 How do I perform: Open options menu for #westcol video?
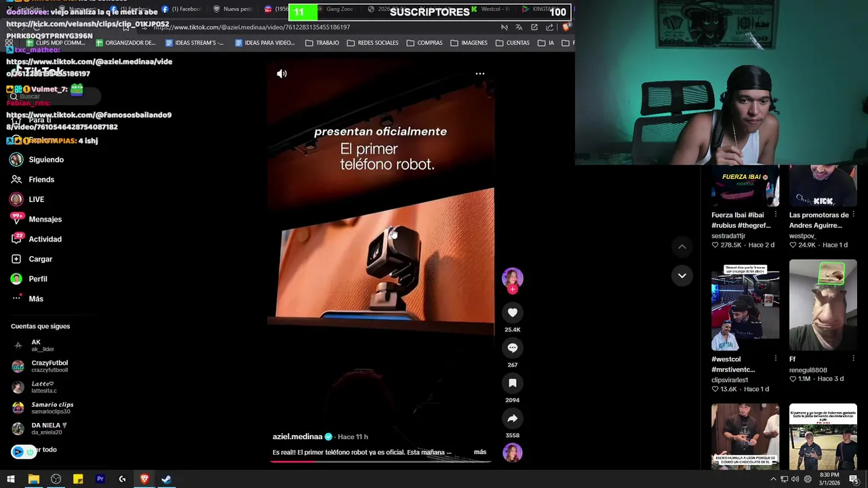776,359
